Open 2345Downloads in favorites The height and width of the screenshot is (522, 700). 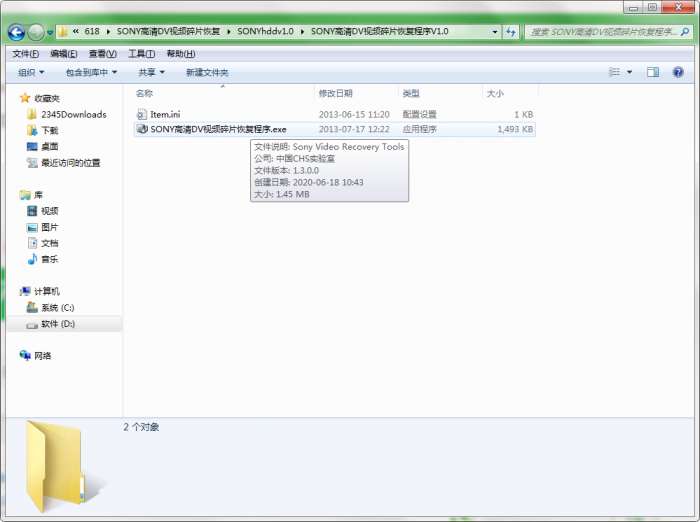point(74,114)
